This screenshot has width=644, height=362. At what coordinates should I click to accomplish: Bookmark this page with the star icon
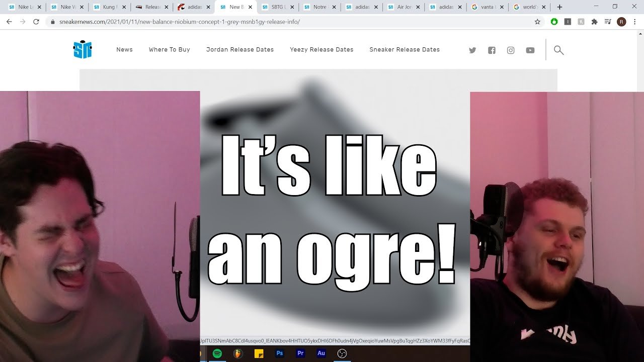[537, 22]
